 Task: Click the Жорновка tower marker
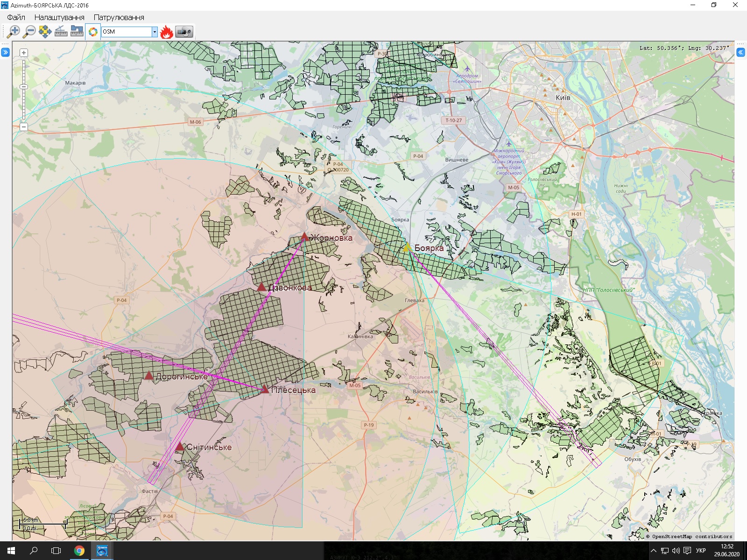tap(304, 237)
